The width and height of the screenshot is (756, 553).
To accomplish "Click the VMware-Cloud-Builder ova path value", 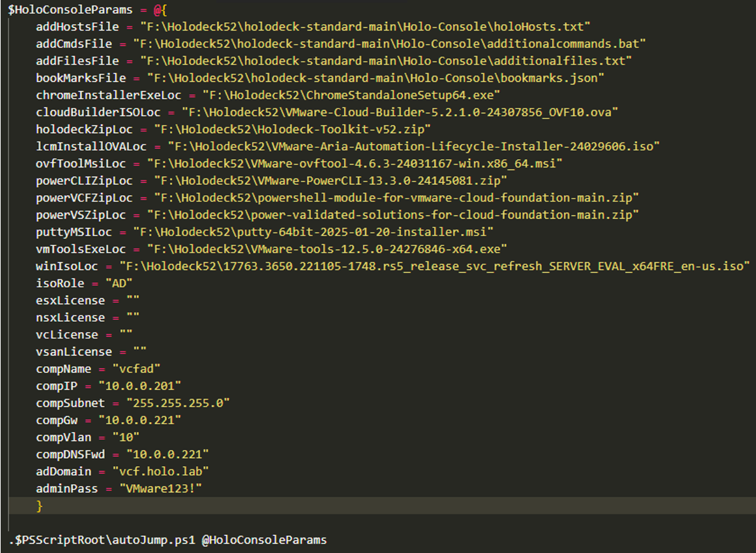I will 399,112.
